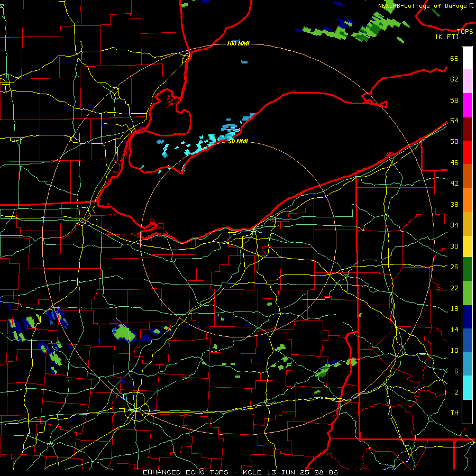
Task: Click the 46 legend label
Action: [x=454, y=163]
